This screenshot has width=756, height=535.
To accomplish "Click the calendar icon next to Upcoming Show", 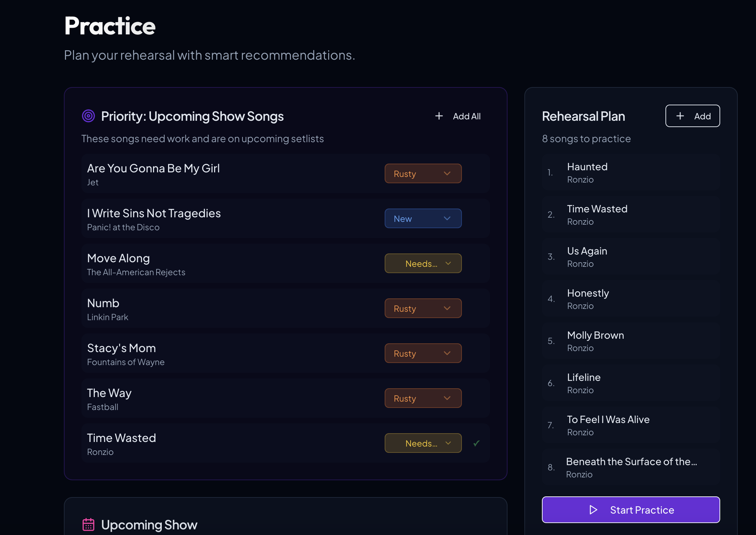I will click(x=89, y=524).
